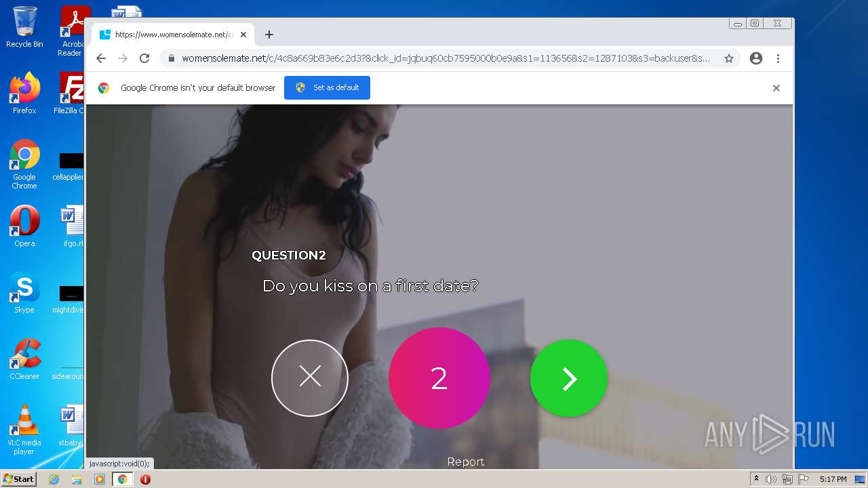Image resolution: width=868 pixels, height=488 pixels.
Task: Click 'Do you kiss on a first date?' text
Action: click(370, 286)
